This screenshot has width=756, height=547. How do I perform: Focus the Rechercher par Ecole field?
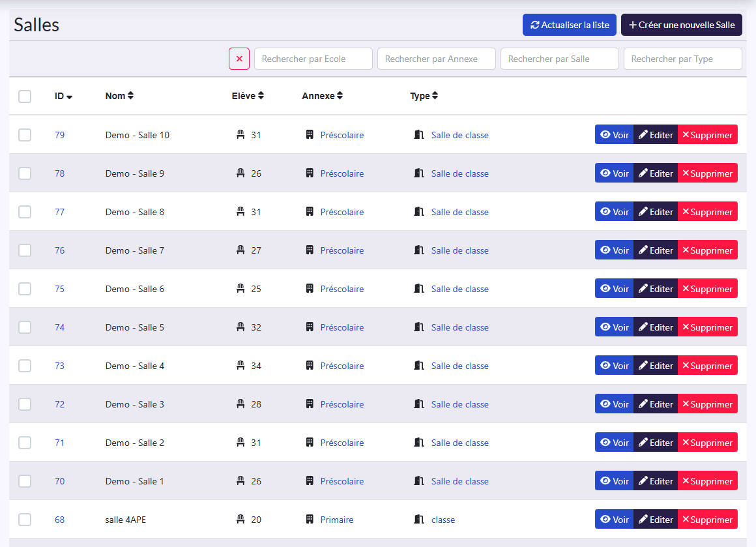pyautogui.click(x=313, y=59)
